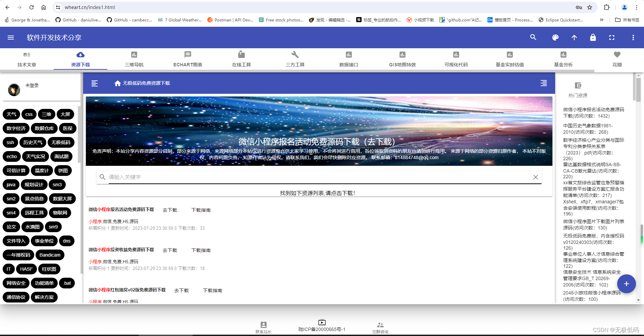644x336 pixels.
Task: Click the lock icon in the header
Action: (593, 38)
